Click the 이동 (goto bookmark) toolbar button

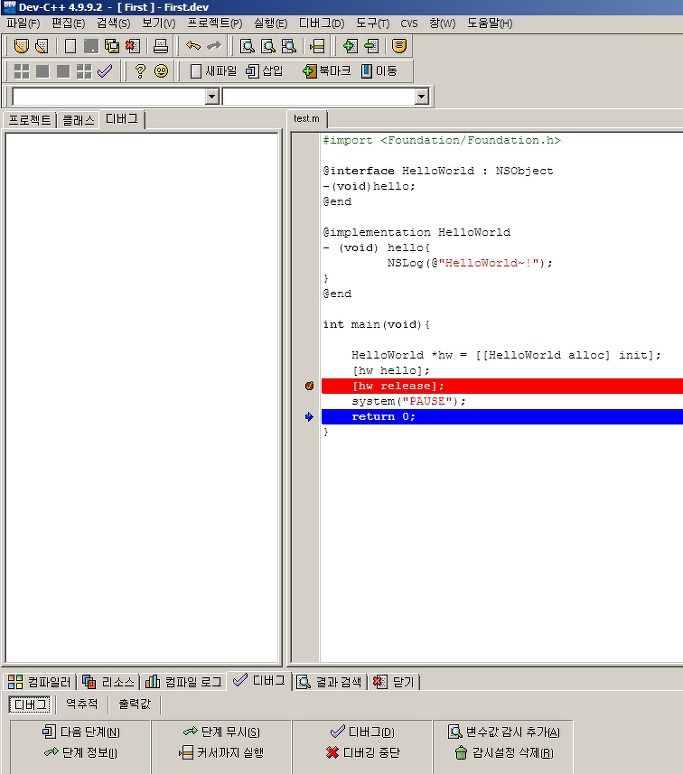coord(379,71)
